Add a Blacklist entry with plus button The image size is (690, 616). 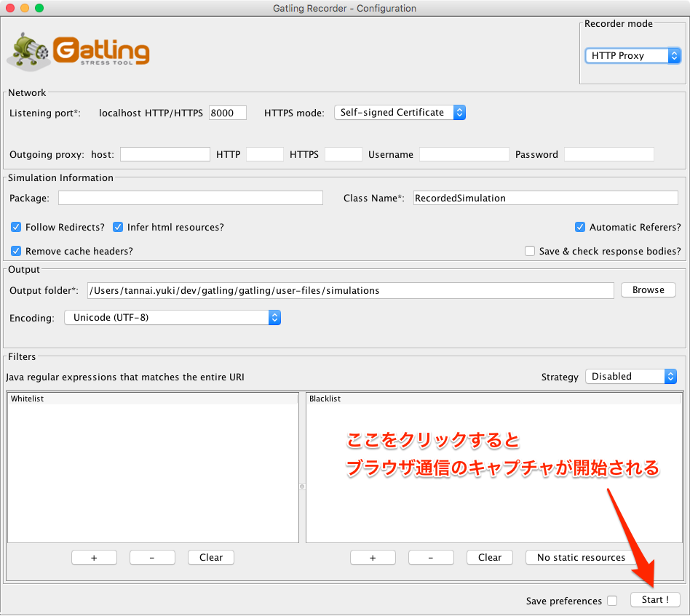point(373,558)
